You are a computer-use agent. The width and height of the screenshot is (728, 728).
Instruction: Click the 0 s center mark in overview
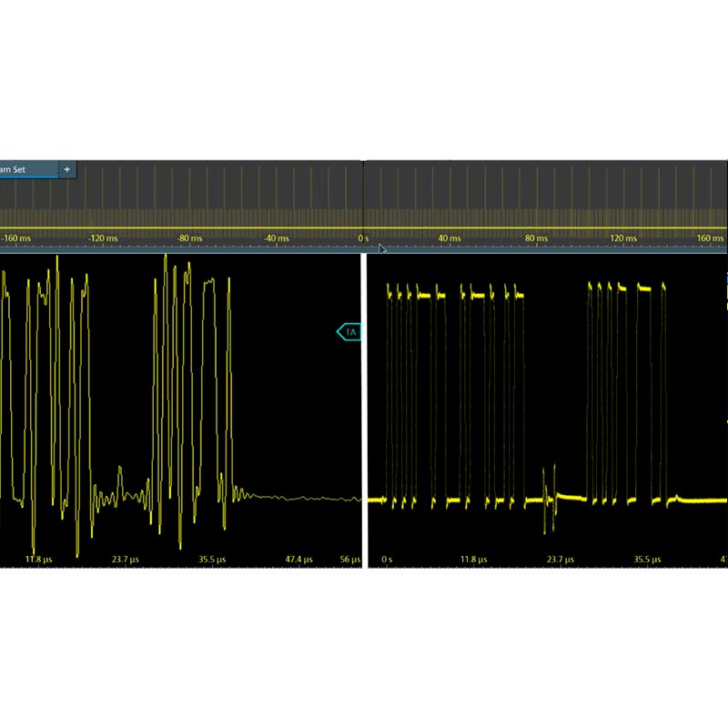(363, 238)
